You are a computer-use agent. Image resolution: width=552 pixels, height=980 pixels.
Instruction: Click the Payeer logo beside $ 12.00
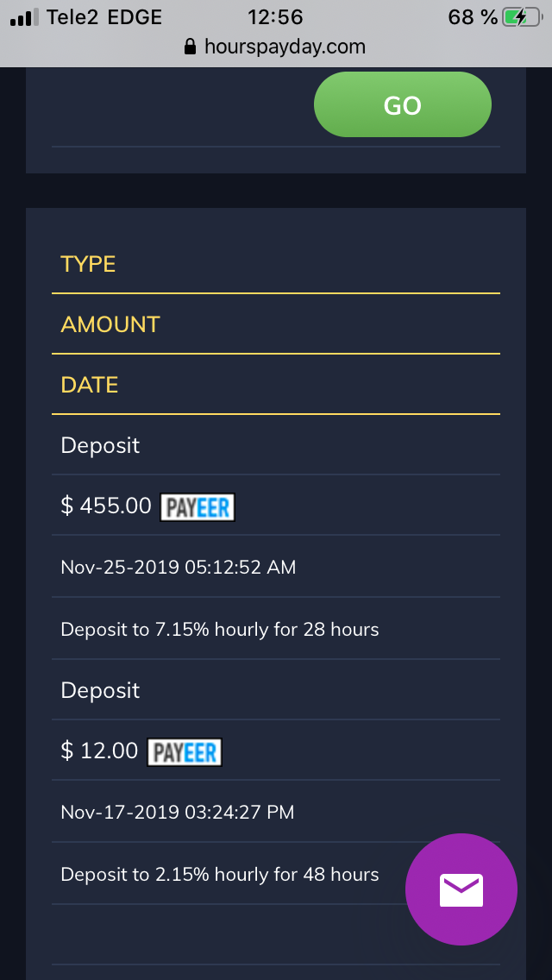(x=185, y=752)
